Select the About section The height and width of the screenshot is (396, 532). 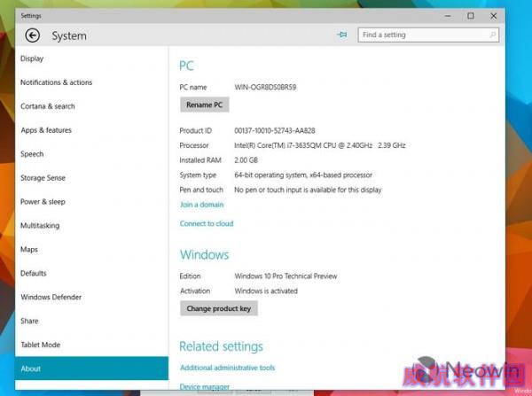point(91,369)
